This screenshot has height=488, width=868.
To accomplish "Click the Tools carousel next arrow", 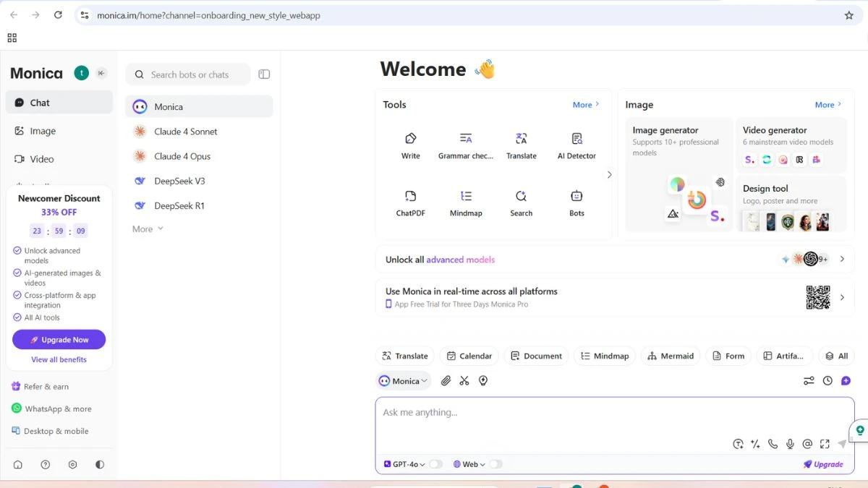I will pyautogui.click(x=609, y=174).
